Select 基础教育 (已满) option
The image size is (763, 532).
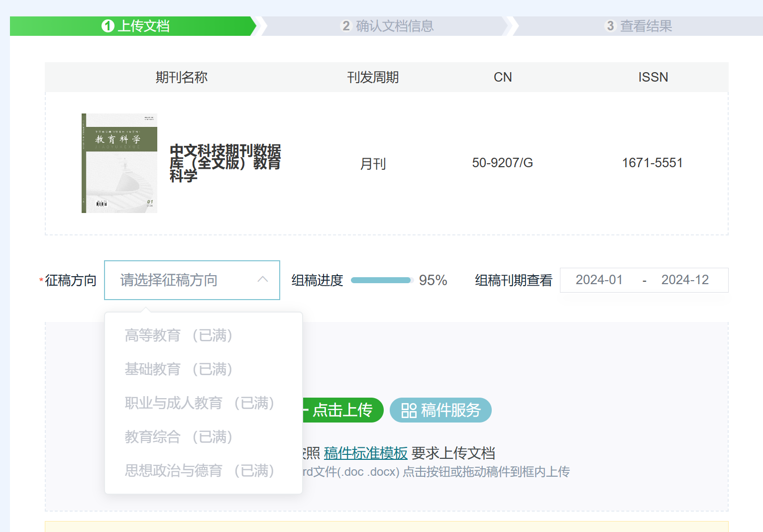(179, 369)
